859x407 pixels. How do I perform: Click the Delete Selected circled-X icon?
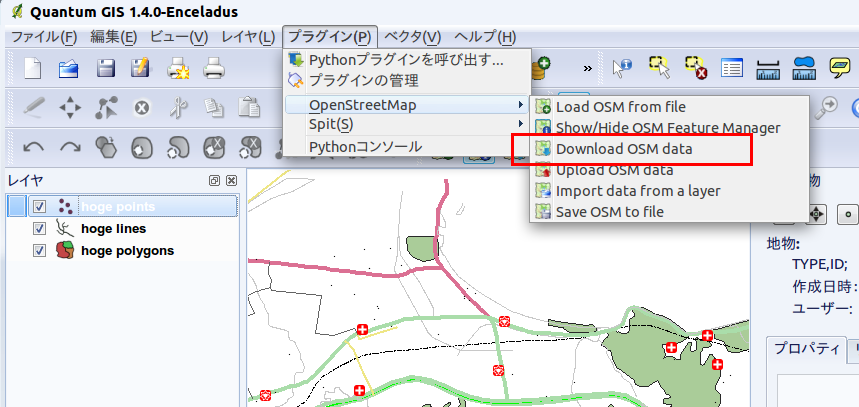point(141,108)
